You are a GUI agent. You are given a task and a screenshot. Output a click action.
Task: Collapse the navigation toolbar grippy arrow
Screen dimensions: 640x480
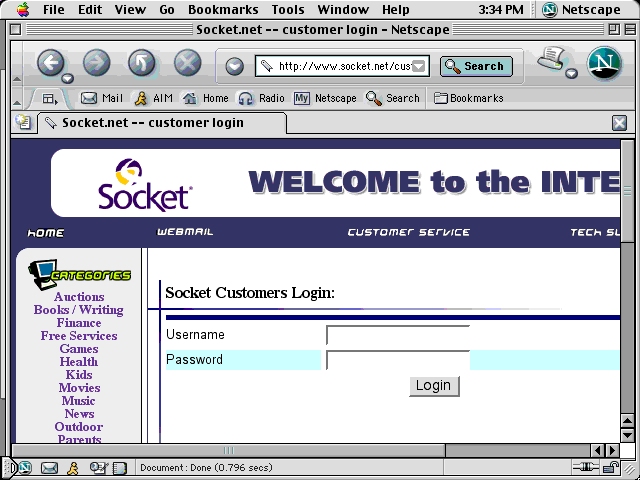(x=17, y=79)
